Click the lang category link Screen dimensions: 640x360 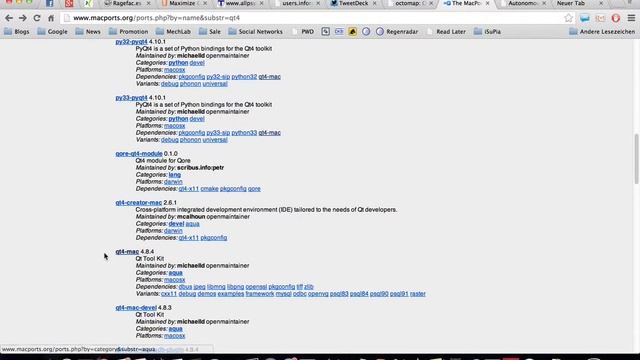[x=175, y=175]
